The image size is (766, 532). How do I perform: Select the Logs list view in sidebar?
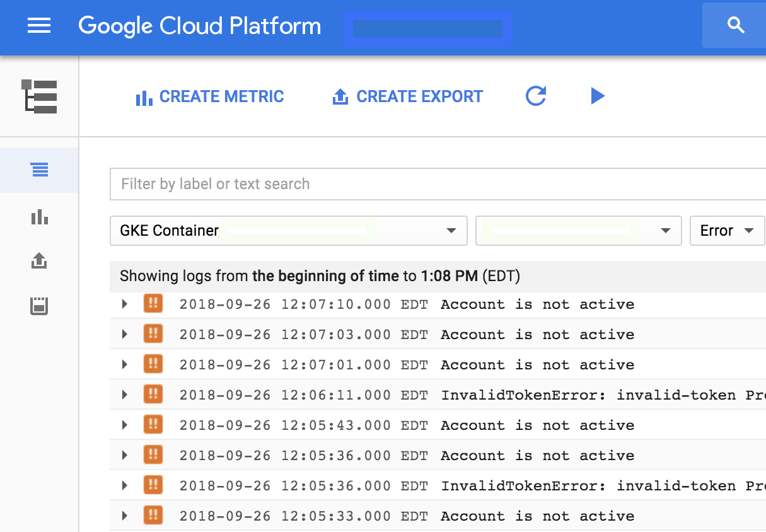coord(40,170)
